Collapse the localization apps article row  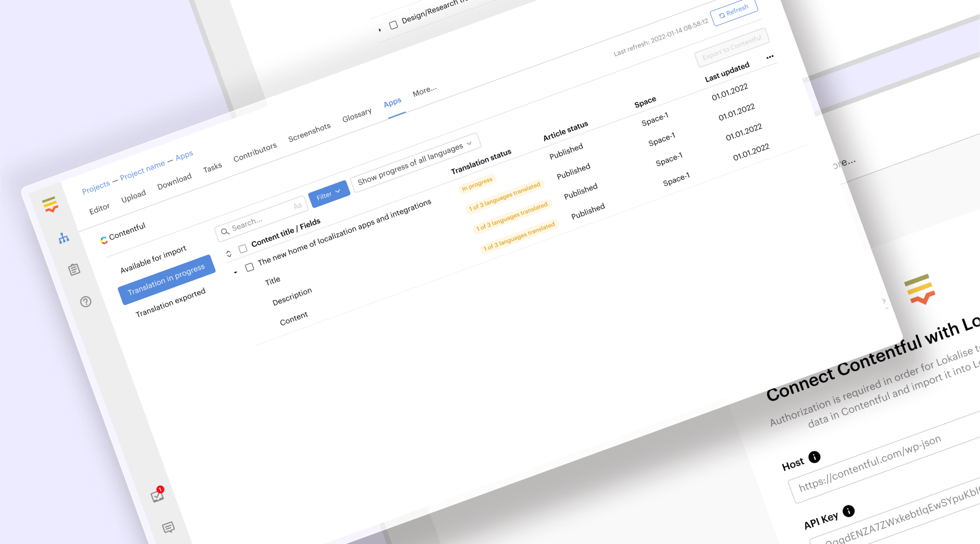click(236, 272)
